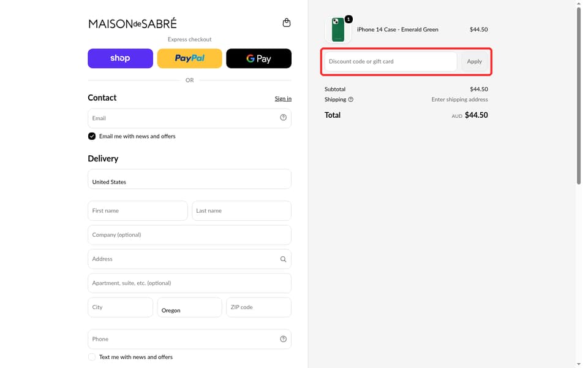Focus the Last name field
The width and height of the screenshot is (588, 368).
pyautogui.click(x=241, y=210)
